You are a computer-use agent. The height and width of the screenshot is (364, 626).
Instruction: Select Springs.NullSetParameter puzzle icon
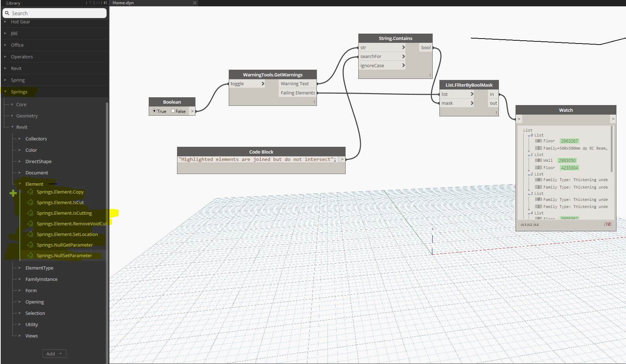pos(30,255)
